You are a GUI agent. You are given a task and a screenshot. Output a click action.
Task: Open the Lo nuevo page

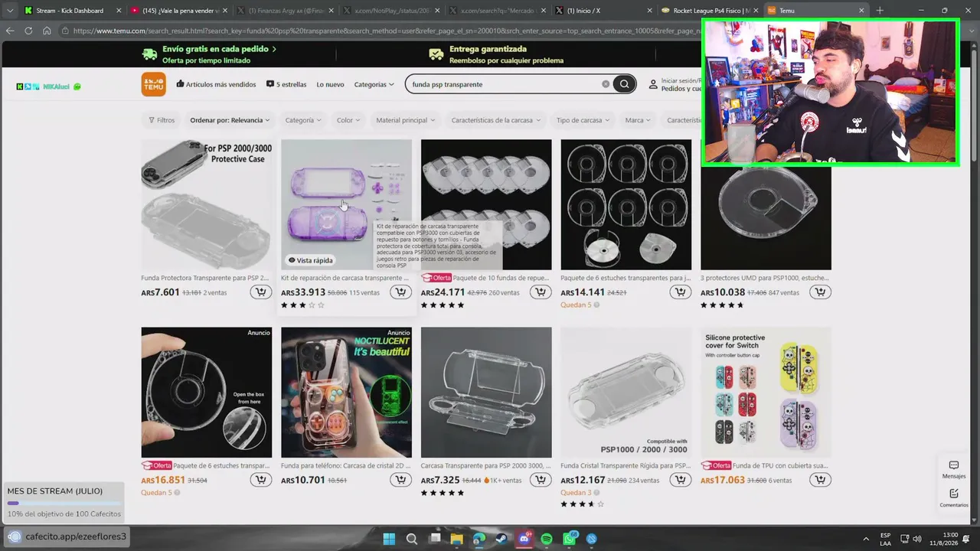pyautogui.click(x=330, y=84)
